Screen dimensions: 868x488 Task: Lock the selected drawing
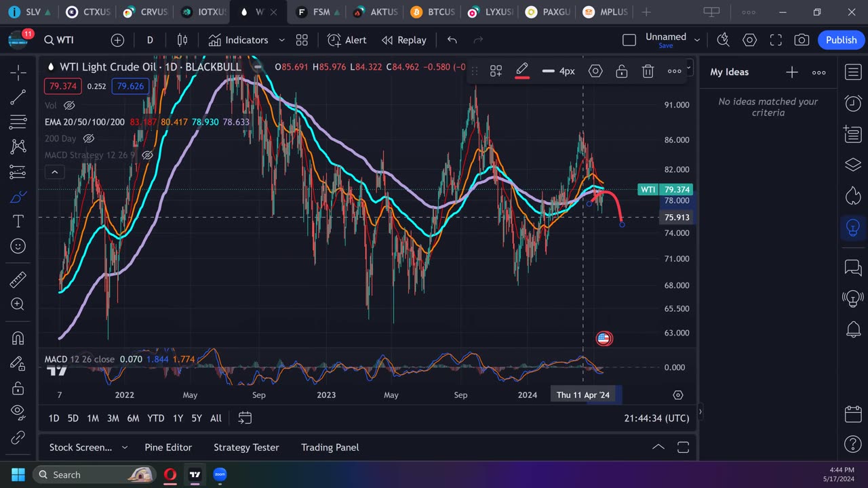(x=621, y=71)
